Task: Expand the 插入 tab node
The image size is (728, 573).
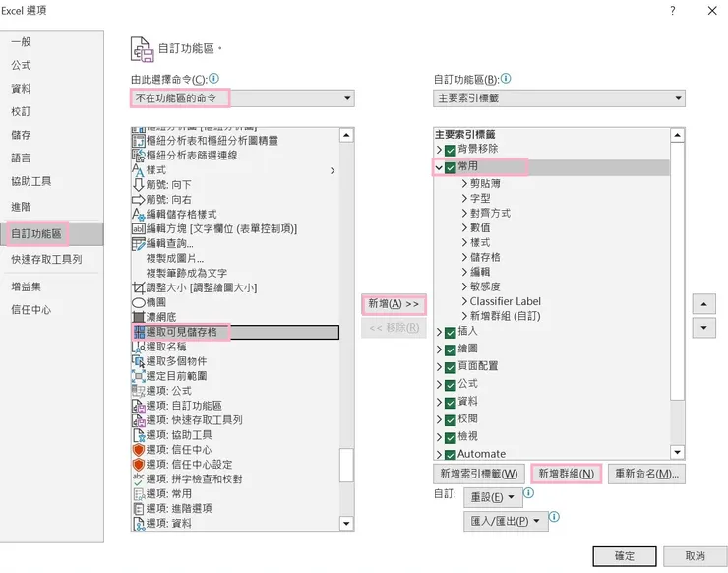Action: (x=439, y=332)
